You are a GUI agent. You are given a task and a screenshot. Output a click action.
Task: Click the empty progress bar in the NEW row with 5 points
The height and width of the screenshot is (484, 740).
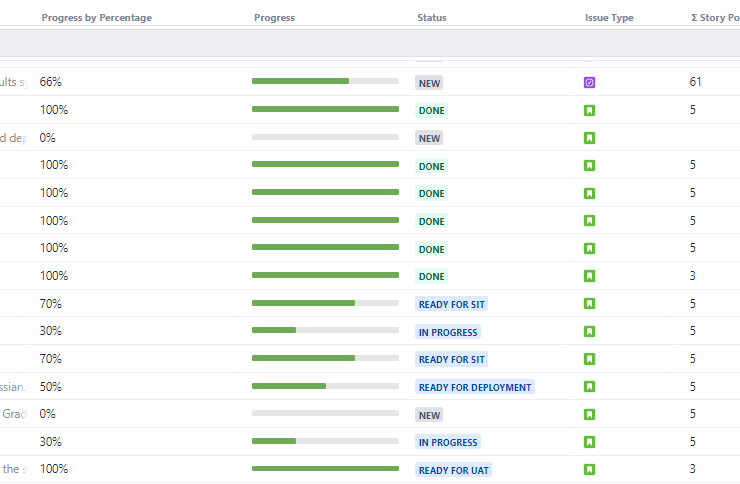click(325, 413)
